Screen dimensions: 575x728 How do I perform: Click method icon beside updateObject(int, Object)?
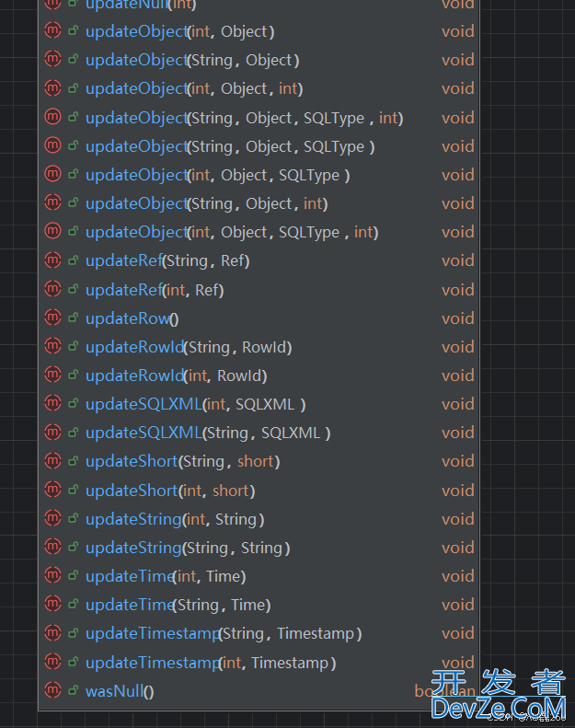pos(53,30)
